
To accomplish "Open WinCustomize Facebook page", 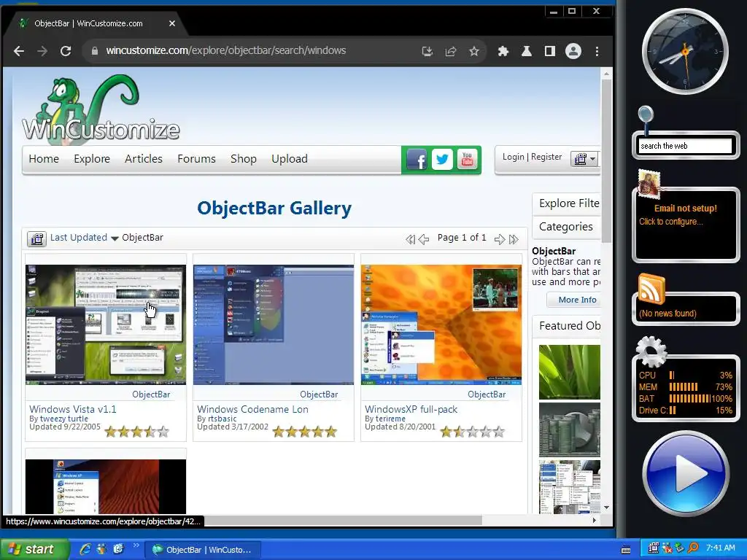I will (x=417, y=160).
